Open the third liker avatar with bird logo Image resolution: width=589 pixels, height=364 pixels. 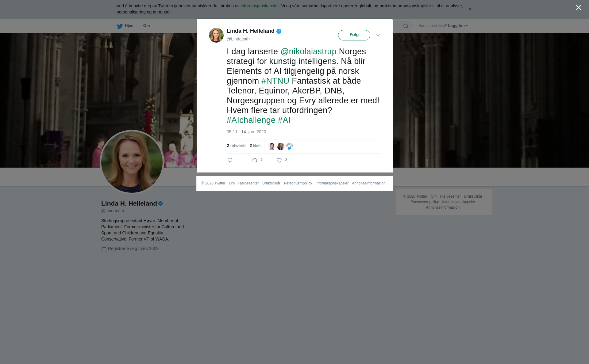tap(290, 146)
